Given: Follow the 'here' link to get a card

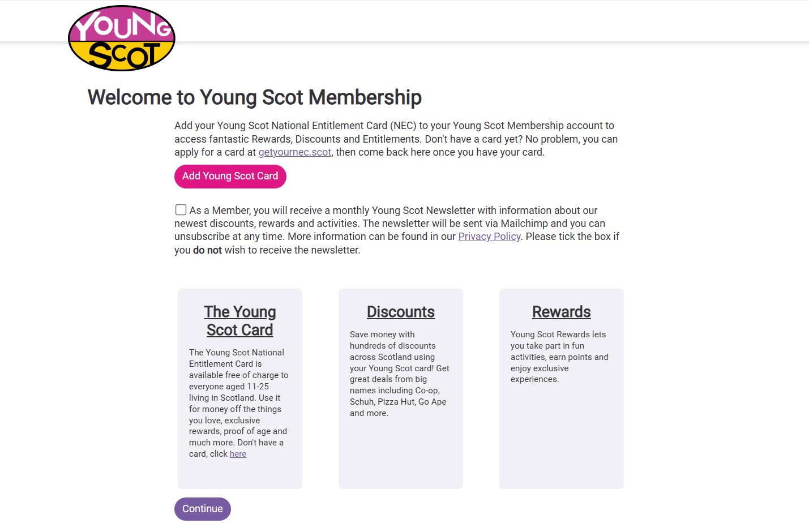Looking at the screenshot, I should [238, 454].
